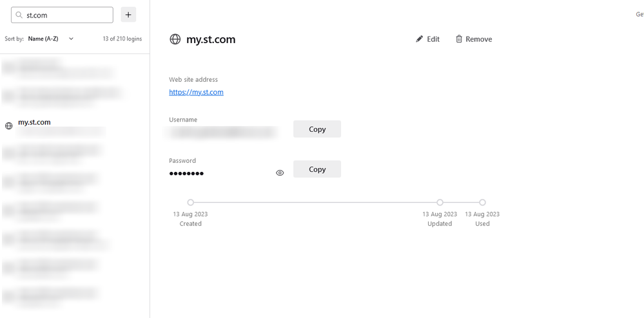Open the https://my.st.com link

point(196,92)
